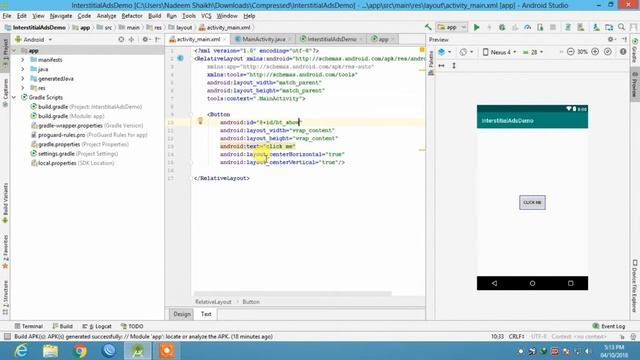
Task: Open the API 28 version dropdown
Action: pyautogui.click(x=533, y=52)
